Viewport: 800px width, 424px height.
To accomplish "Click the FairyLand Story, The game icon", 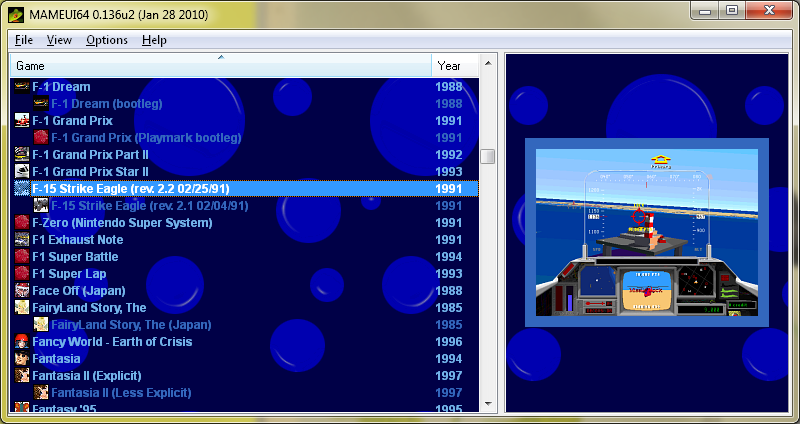I will 22,308.
